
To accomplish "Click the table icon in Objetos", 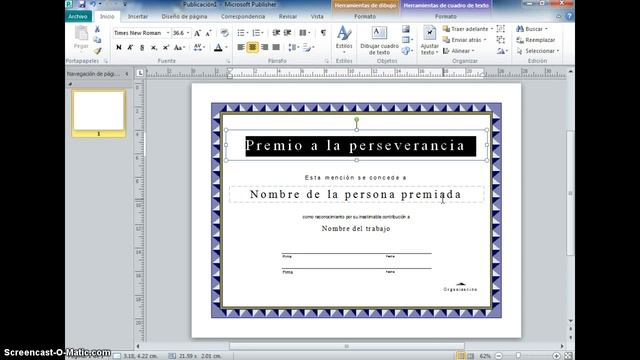I will pyautogui.click(x=407, y=40).
